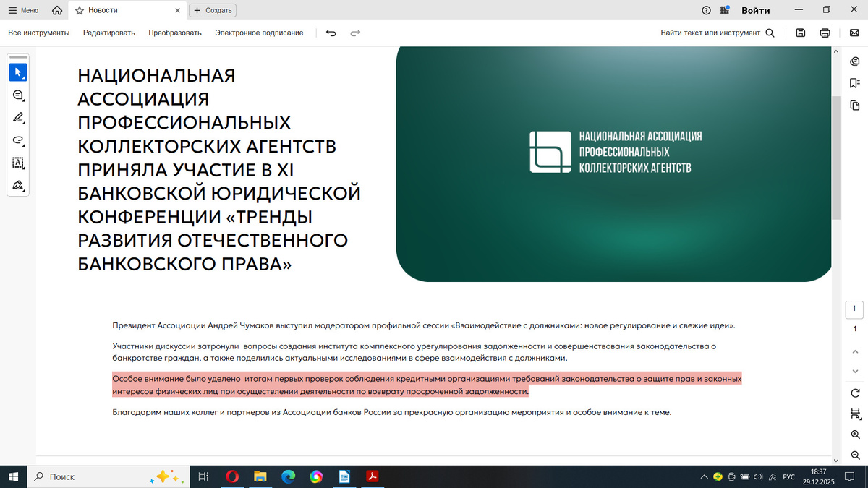The height and width of the screenshot is (488, 868).
Task: Save the document using the disk icon
Action: 800,33
